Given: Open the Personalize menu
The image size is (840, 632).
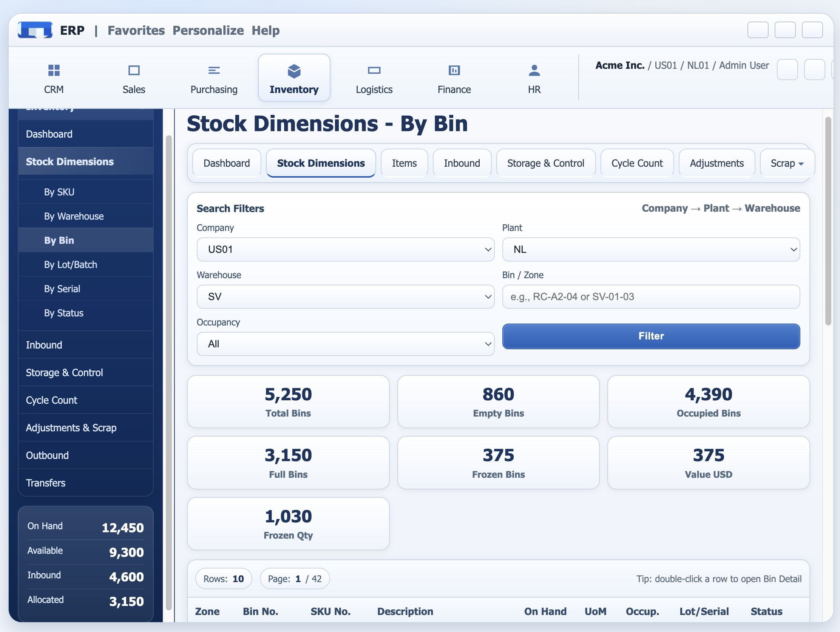Looking at the screenshot, I should pyautogui.click(x=208, y=30).
